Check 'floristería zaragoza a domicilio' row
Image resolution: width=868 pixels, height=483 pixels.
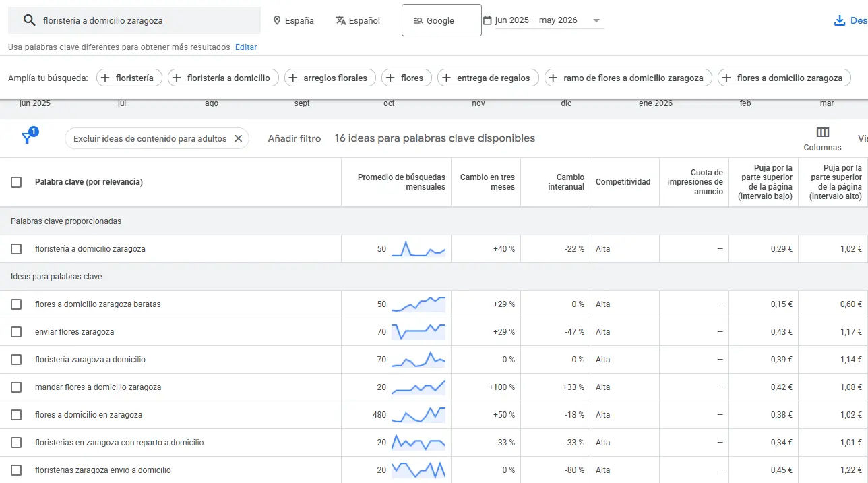click(x=16, y=360)
